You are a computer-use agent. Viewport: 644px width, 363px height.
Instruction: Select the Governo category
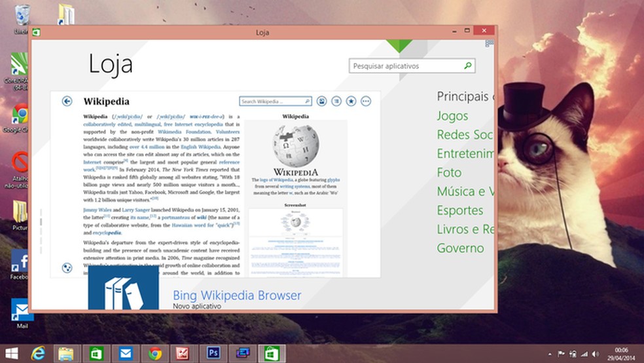[460, 248]
